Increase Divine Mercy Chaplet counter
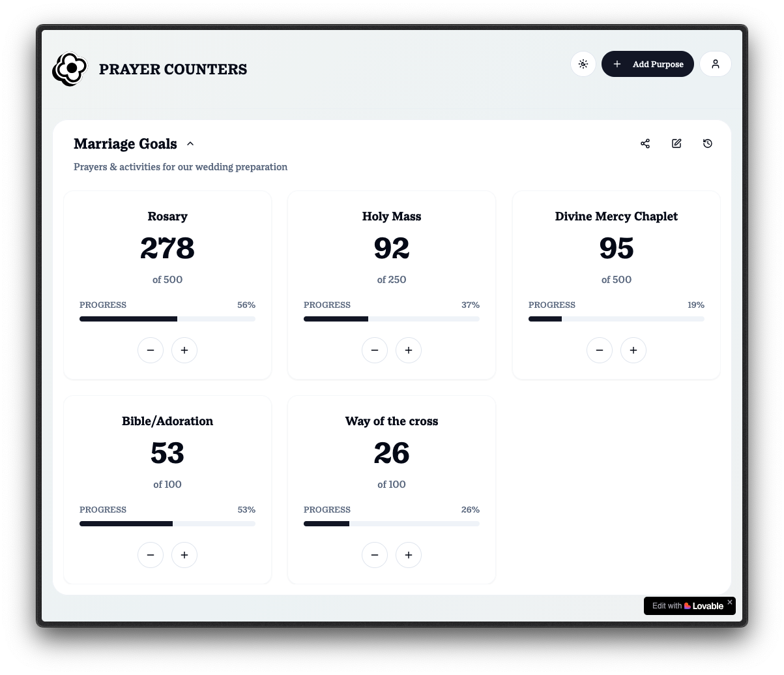This screenshot has height=675, width=784. click(633, 350)
